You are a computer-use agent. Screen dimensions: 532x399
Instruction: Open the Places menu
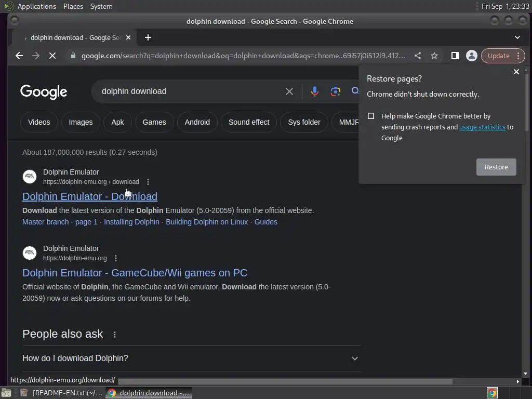[73, 6]
